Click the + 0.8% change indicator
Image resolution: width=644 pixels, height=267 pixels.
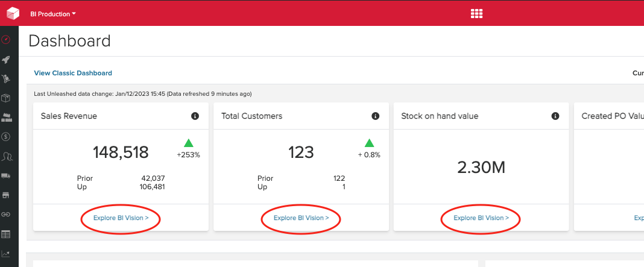click(x=369, y=155)
